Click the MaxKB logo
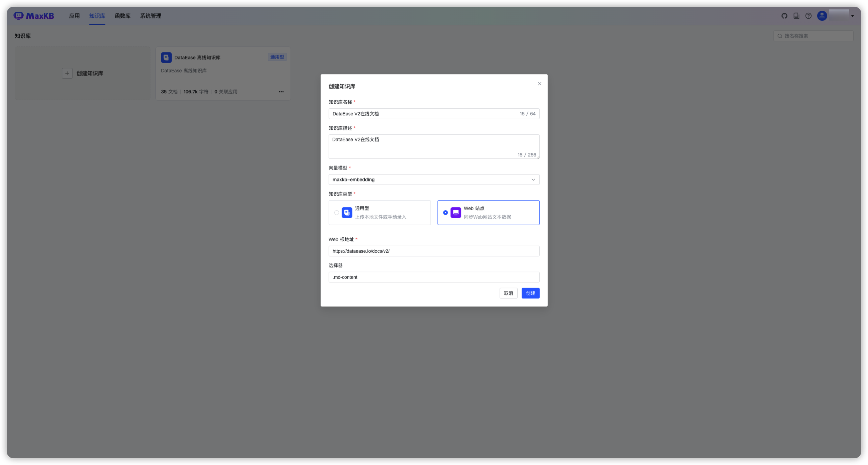The image size is (868, 465). tap(34, 16)
